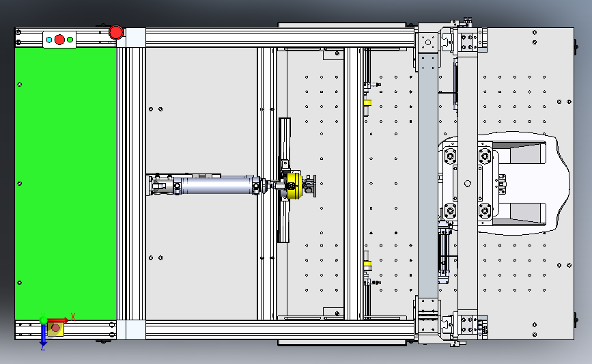592x364 pixels.
Task: Select the yellow square with red dot
Action: [55, 328]
